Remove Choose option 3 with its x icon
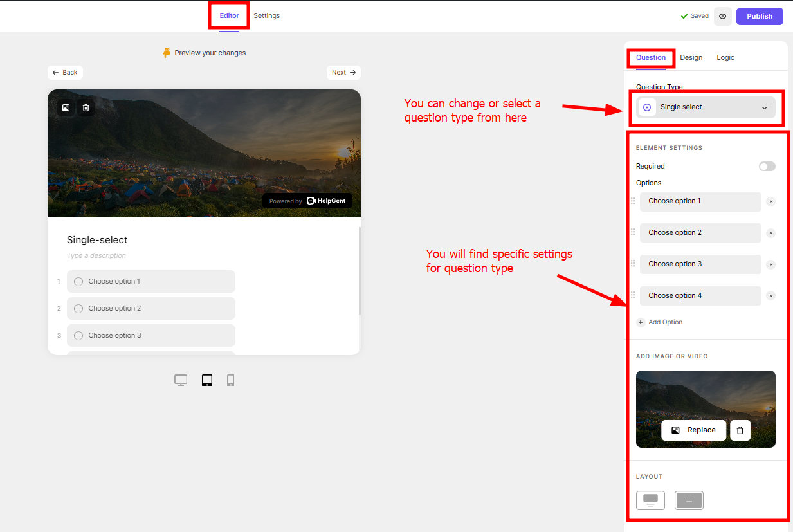793x532 pixels. [770, 264]
